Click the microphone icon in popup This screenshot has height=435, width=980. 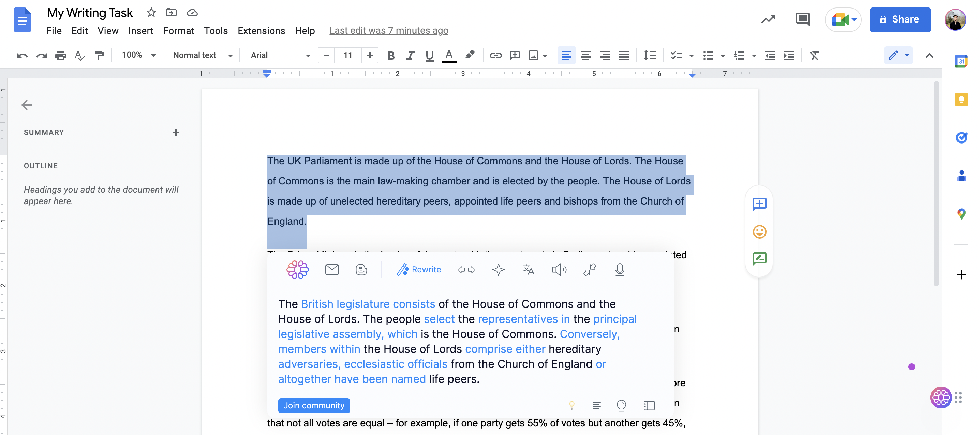620,270
